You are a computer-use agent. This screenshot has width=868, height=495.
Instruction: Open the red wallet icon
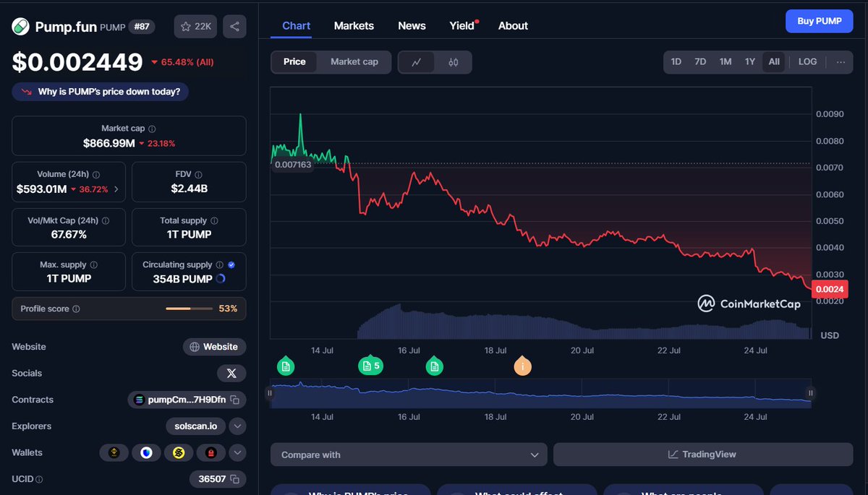coord(210,453)
